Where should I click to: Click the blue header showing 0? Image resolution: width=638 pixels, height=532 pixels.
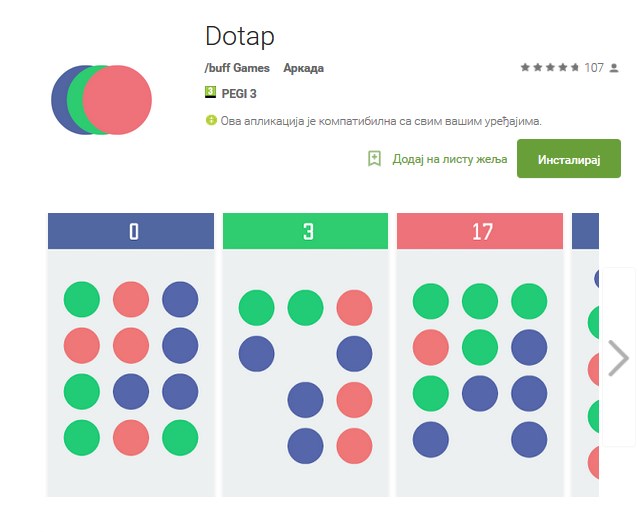pos(131,231)
